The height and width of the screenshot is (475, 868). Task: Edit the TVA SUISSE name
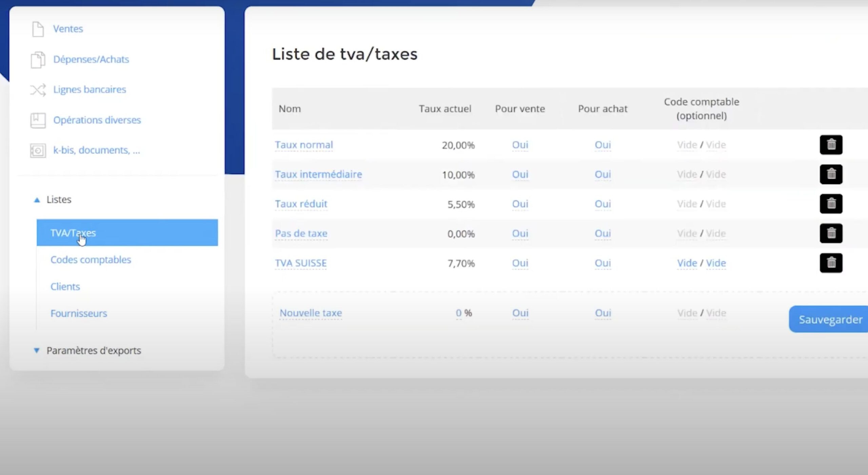301,263
